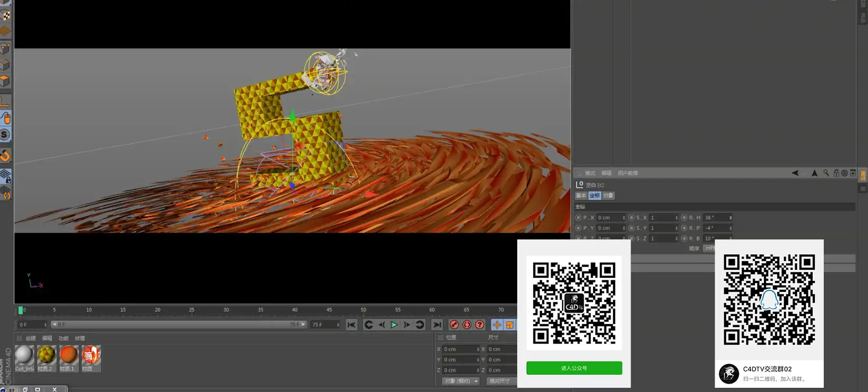
Task: Toggle the P.X keyframe circle
Action: click(x=578, y=217)
